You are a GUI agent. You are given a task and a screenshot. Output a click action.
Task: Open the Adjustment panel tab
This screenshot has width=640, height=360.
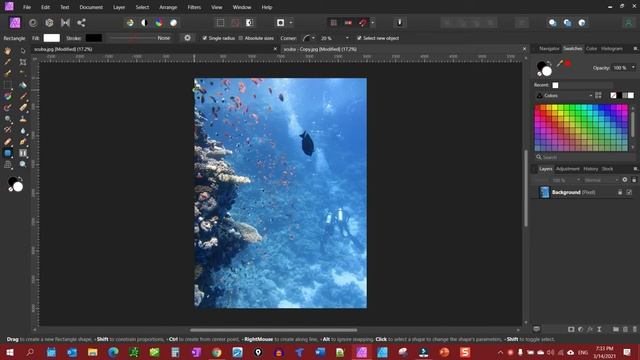[567, 169]
